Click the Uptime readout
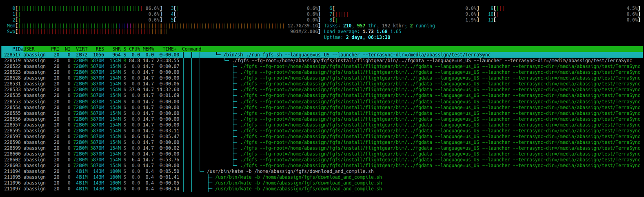The width and height of the screenshot is (644, 197). coord(357,37)
